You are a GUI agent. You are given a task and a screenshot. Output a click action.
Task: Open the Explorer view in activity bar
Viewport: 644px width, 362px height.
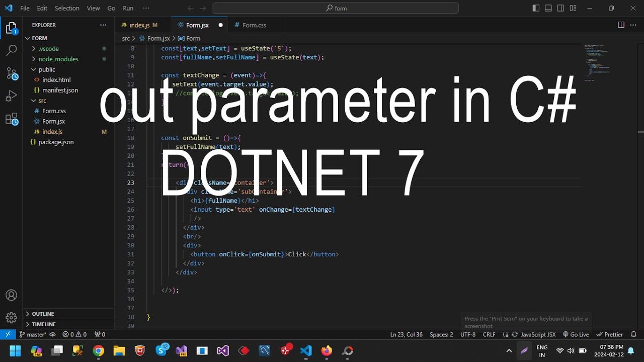[x=11, y=28]
